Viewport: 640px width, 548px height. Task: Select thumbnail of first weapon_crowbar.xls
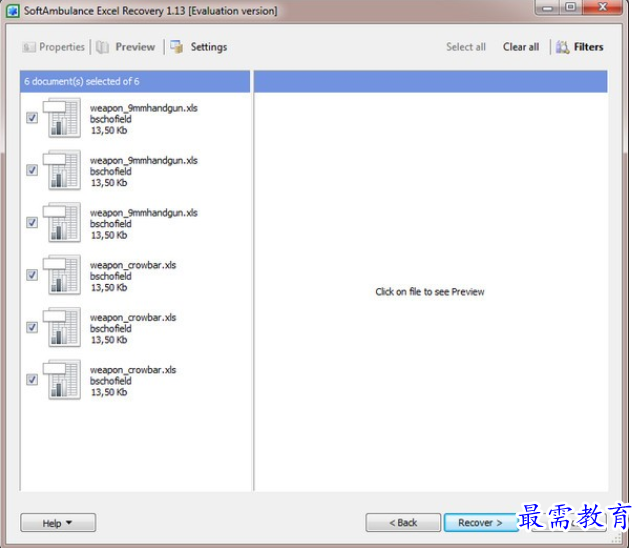[62, 275]
